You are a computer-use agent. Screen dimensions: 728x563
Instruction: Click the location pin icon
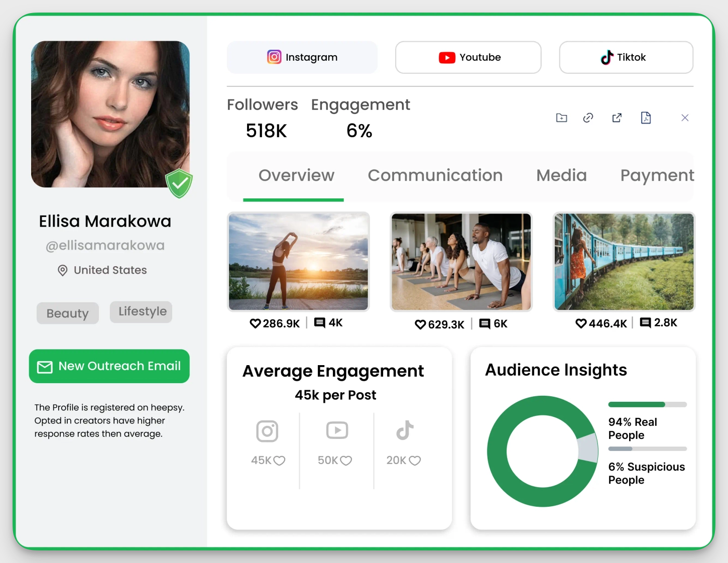(63, 271)
